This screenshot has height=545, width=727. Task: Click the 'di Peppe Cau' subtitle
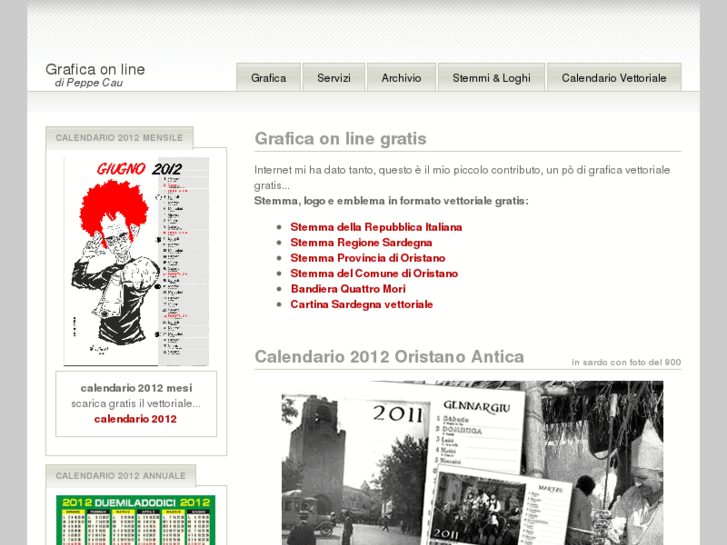[89, 83]
